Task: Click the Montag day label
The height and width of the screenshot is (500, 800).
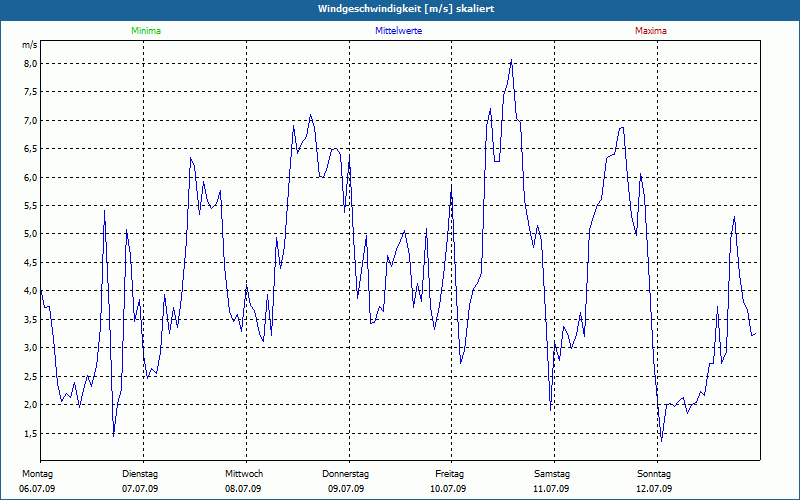Action: click(x=37, y=474)
